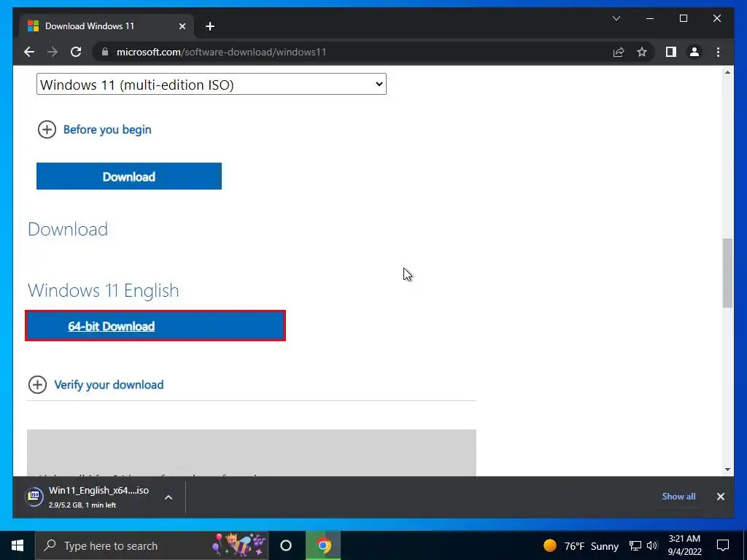Click the network tray icon
Viewport: 747px width, 560px height.
[635, 545]
